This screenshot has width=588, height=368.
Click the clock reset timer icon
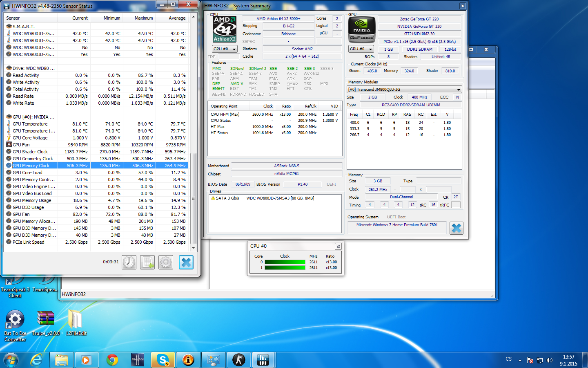point(129,262)
